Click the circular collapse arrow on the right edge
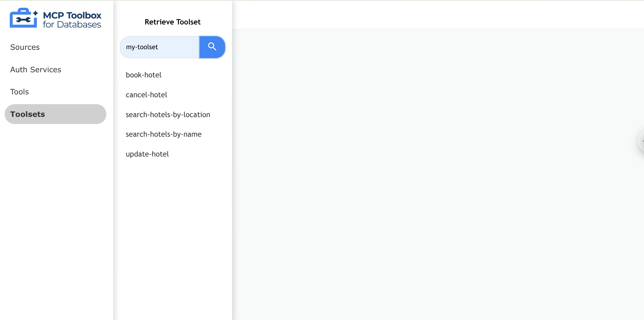Image resolution: width=644 pixels, height=320 pixels. point(642,141)
